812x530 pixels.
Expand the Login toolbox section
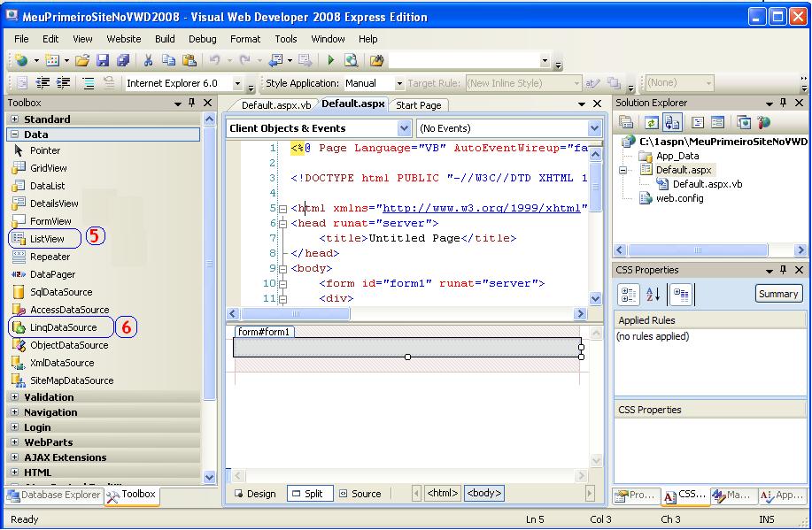(14, 427)
